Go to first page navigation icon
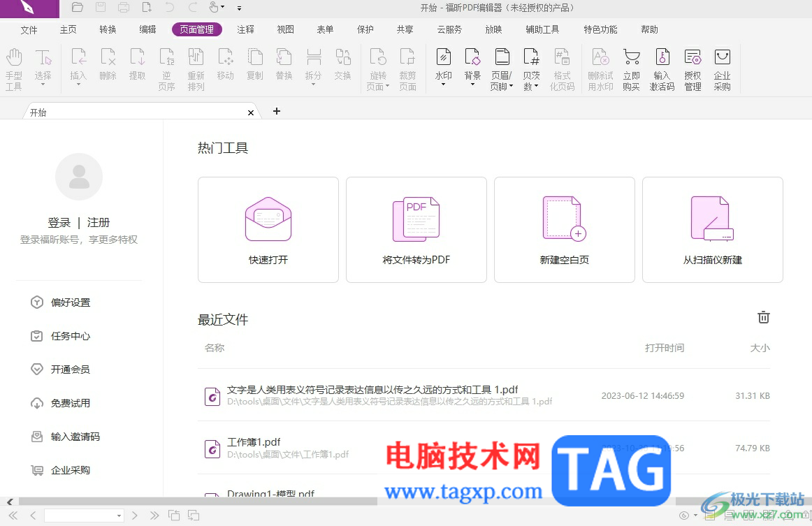 tap(13, 515)
